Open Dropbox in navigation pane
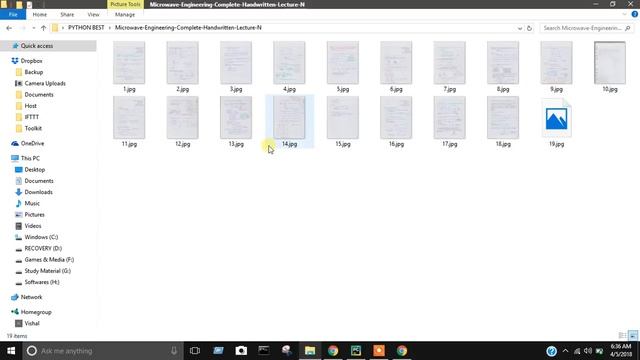 click(x=31, y=61)
